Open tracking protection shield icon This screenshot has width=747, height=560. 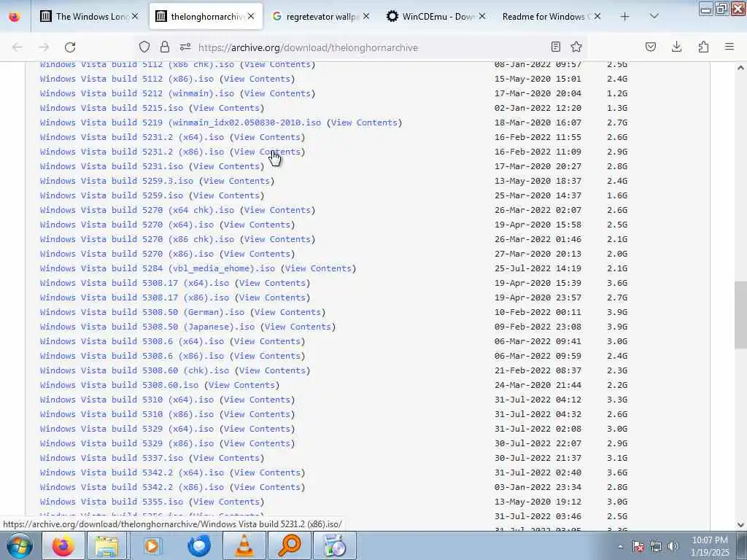pos(144,47)
